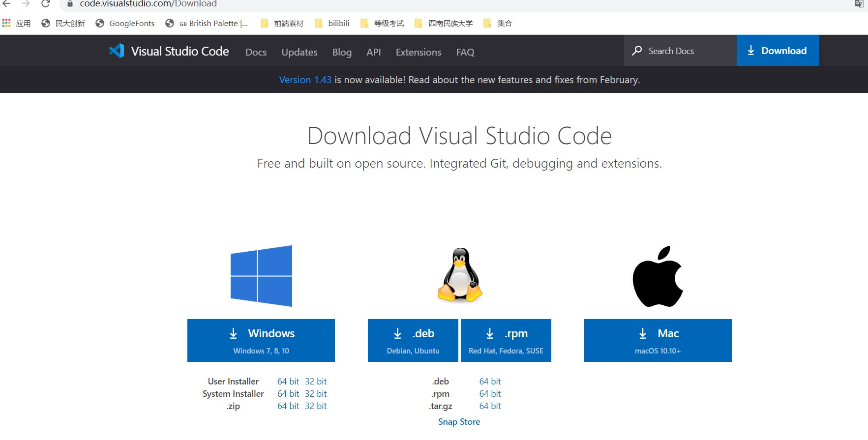Click User Installer 32 bit link
This screenshot has width=868, height=440.
pos(316,381)
